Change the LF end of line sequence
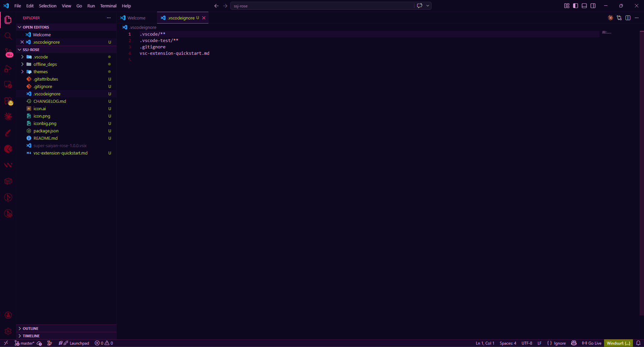 [539, 343]
